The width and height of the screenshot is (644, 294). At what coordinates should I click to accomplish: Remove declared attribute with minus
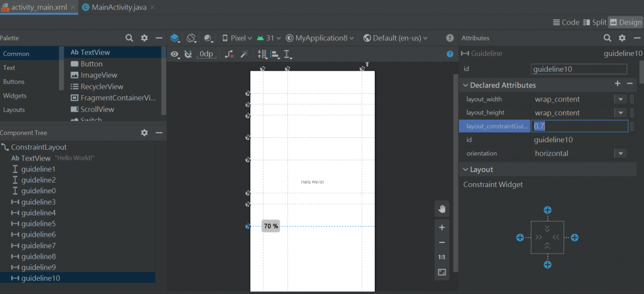(630, 84)
